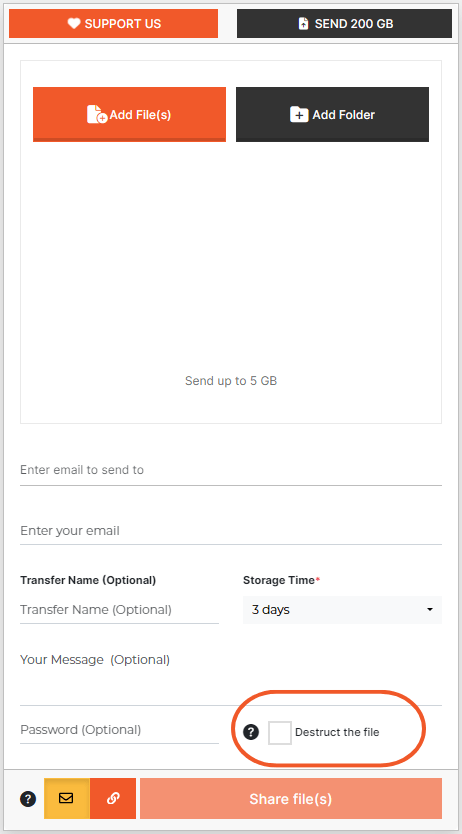Click the folder-plus icon on Add Folder
Image resolution: width=462 pixels, height=834 pixels.
299,114
